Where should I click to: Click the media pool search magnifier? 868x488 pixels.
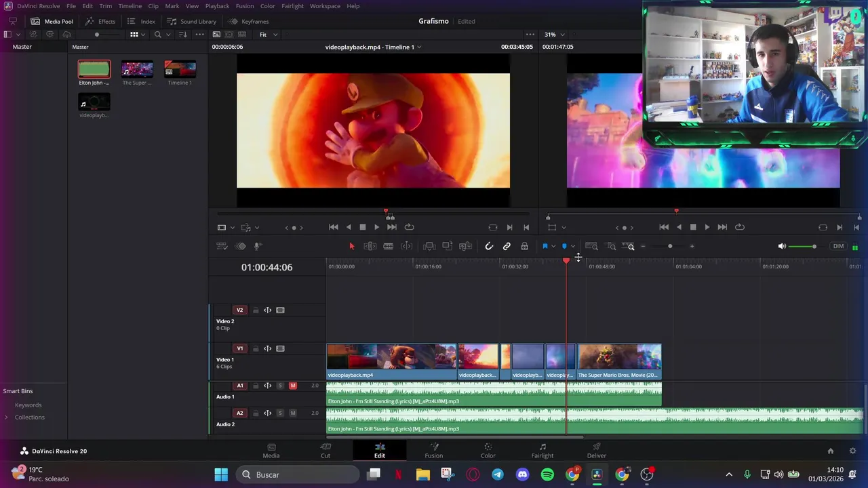click(157, 35)
